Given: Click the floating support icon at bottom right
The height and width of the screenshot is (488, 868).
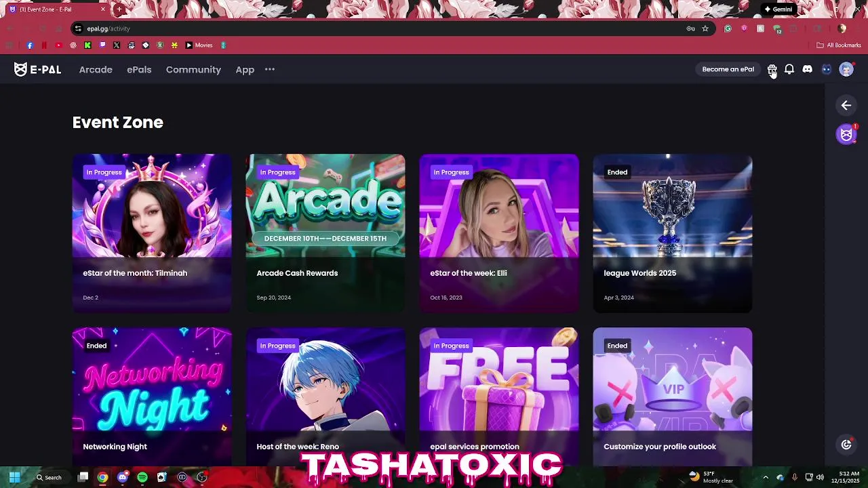Looking at the screenshot, I should [846, 445].
